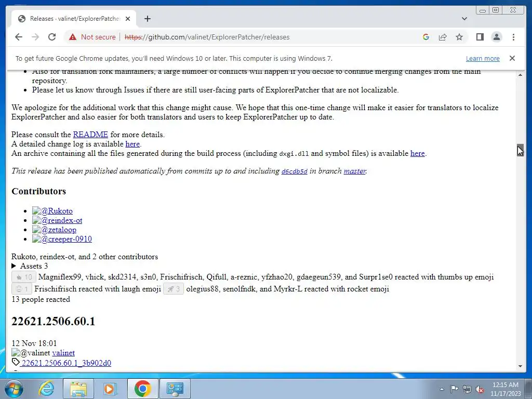Open the network tray icon
The image size is (532, 399).
click(x=467, y=389)
